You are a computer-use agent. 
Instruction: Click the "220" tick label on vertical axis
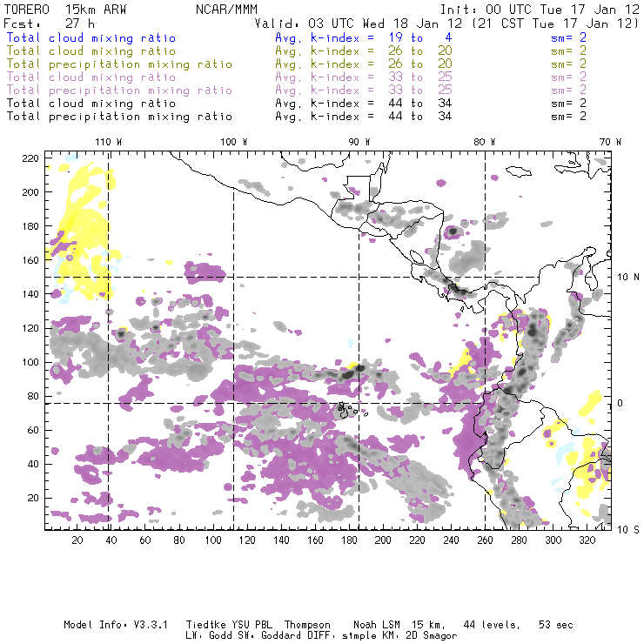point(30,158)
